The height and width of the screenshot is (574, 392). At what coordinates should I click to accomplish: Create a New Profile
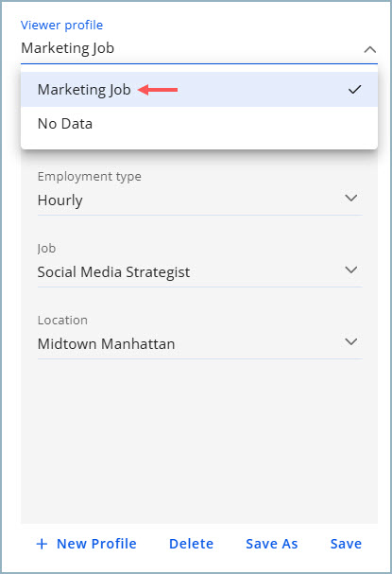click(86, 544)
